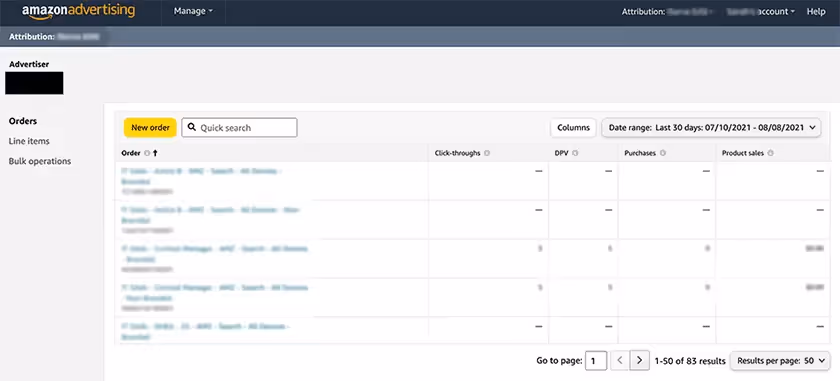Show info for Order column

pos(147,153)
